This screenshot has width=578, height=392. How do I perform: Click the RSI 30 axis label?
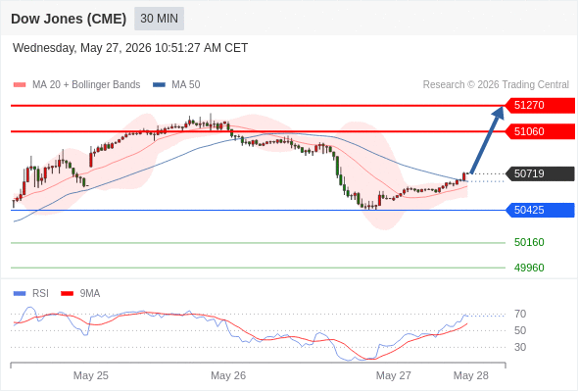pyautogui.click(x=520, y=347)
